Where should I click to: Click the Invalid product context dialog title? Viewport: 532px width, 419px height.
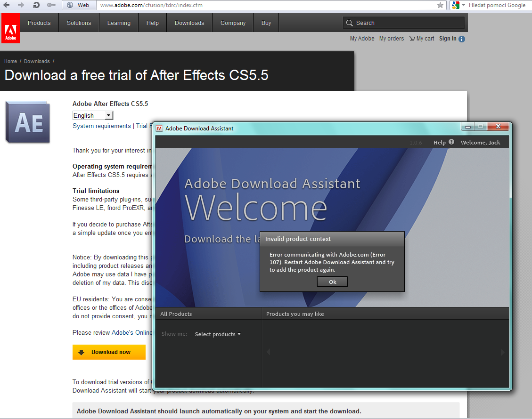[298, 239]
